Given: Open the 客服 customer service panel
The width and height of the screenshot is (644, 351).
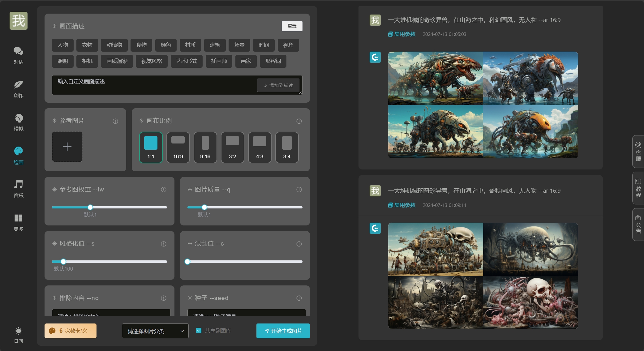Looking at the screenshot, I should click(x=638, y=152).
